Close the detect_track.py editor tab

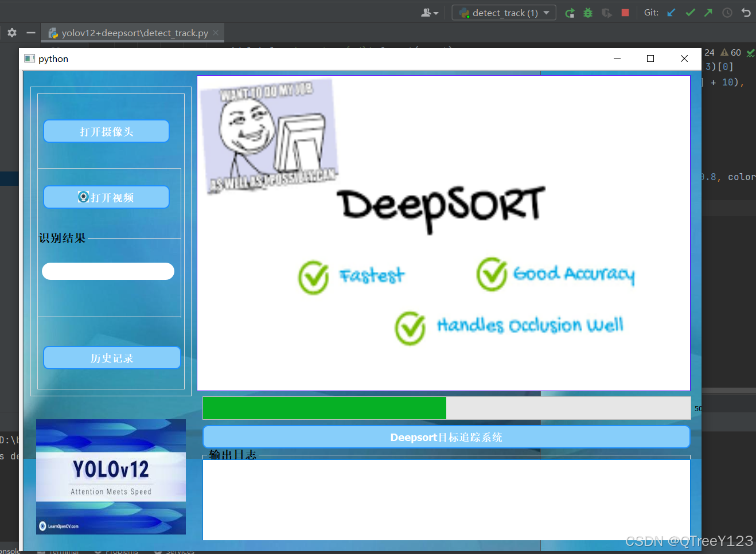pos(216,33)
